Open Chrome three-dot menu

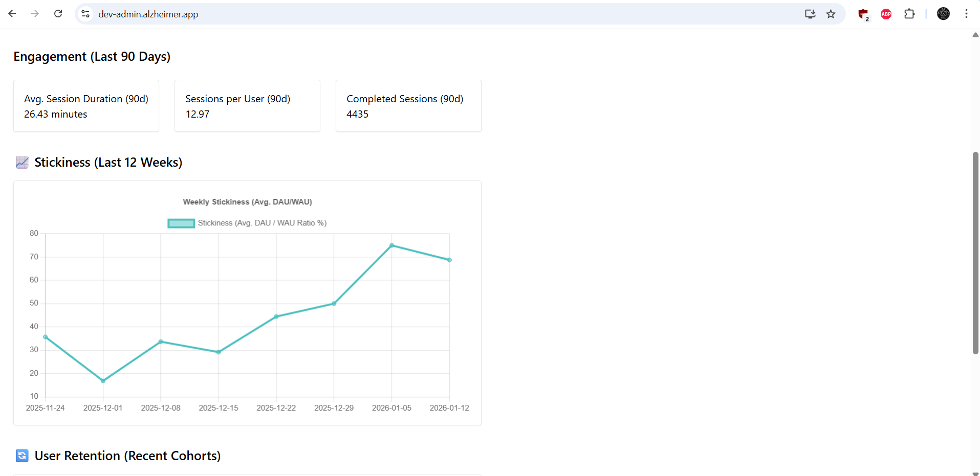966,14
